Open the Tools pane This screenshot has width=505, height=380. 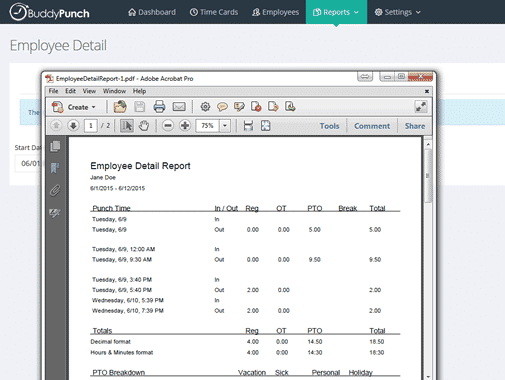tap(329, 126)
